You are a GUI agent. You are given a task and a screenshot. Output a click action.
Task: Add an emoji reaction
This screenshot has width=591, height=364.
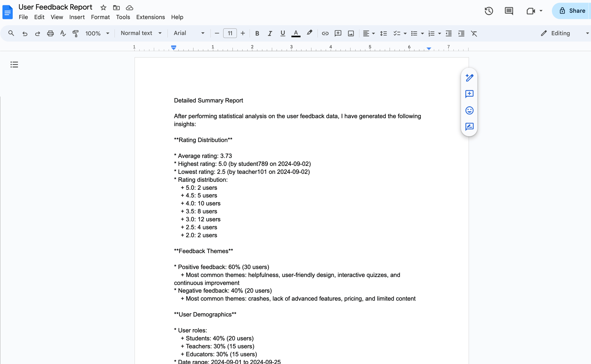click(x=469, y=110)
